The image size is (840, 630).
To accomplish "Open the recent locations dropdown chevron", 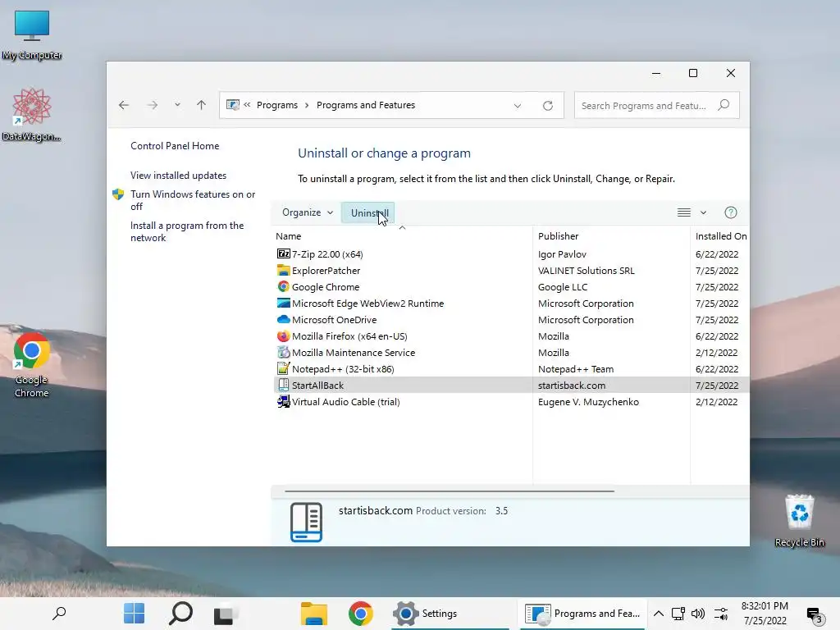I will tap(177, 105).
